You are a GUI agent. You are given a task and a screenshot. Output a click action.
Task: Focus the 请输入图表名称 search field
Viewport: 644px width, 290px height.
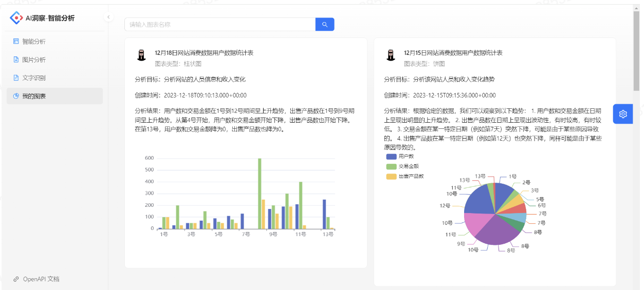point(220,24)
